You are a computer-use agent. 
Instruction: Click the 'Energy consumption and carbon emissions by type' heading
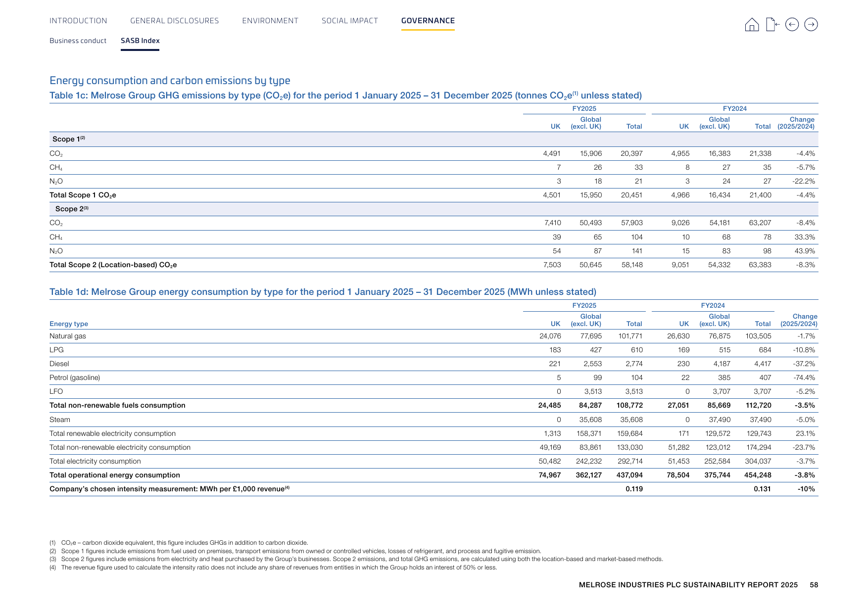(x=170, y=81)
